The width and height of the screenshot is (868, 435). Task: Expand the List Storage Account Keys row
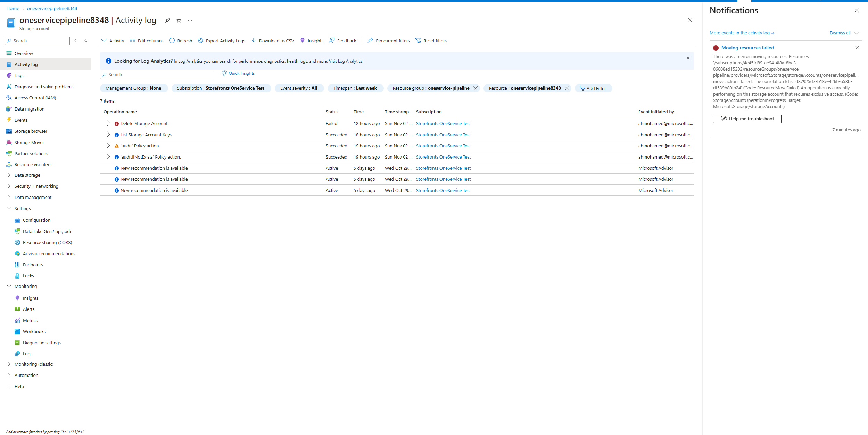pos(108,135)
